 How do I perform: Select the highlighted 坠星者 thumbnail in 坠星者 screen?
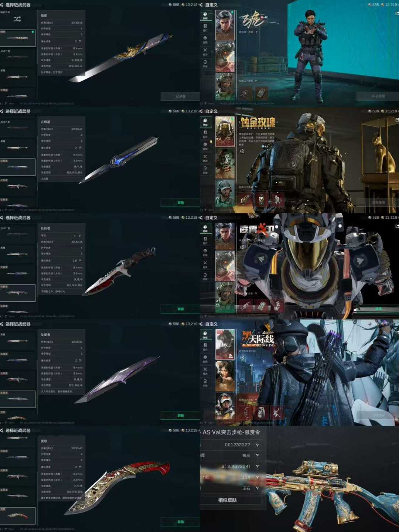(17, 399)
